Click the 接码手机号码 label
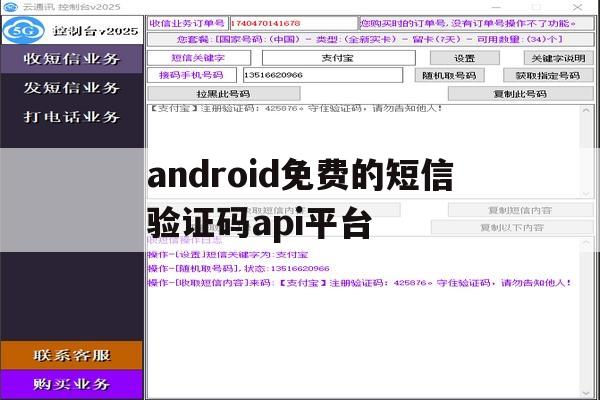 point(192,75)
